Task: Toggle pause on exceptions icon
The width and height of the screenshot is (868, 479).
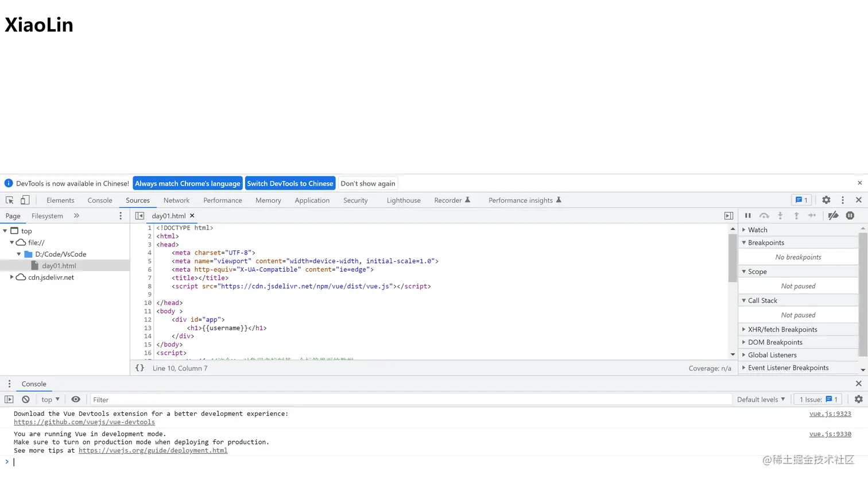Action: coord(850,216)
